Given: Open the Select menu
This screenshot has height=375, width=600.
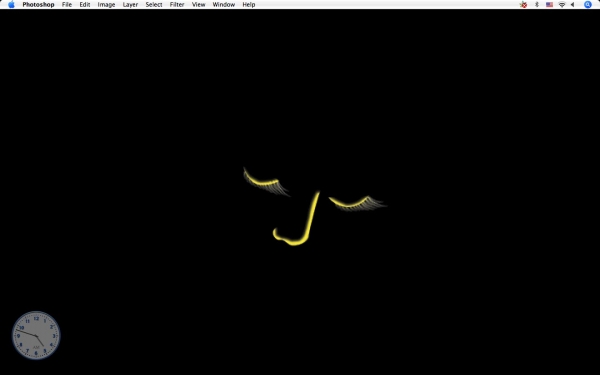Looking at the screenshot, I should [x=154, y=5].
